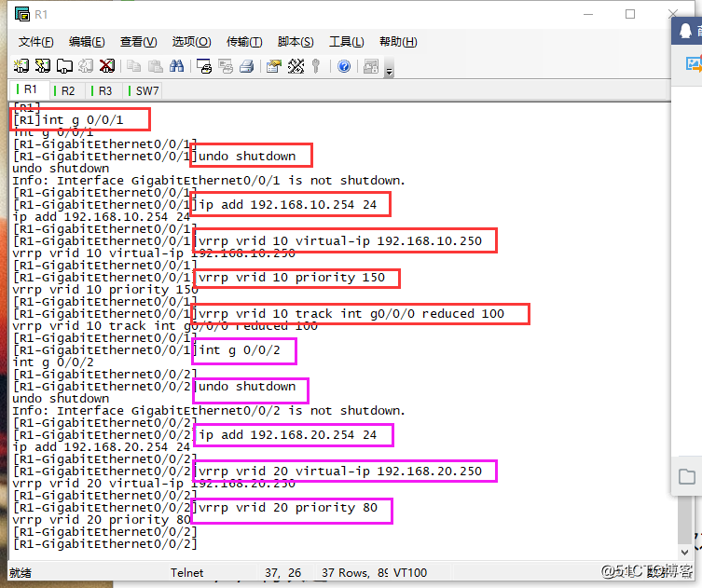
Task: Open Find with the binoculars icon
Action: pyautogui.click(x=176, y=66)
